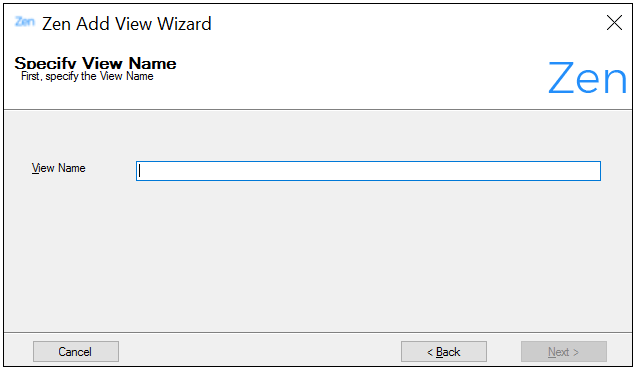Click the 'Zen Add View Wizard' title text
The height and width of the screenshot is (370, 636).
(x=127, y=24)
